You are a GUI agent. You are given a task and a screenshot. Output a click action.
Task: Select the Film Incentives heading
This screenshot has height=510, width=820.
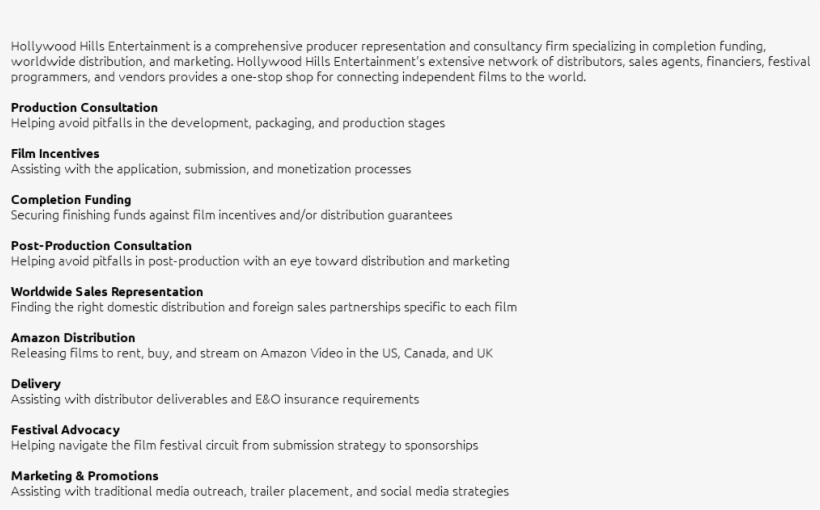coord(55,154)
